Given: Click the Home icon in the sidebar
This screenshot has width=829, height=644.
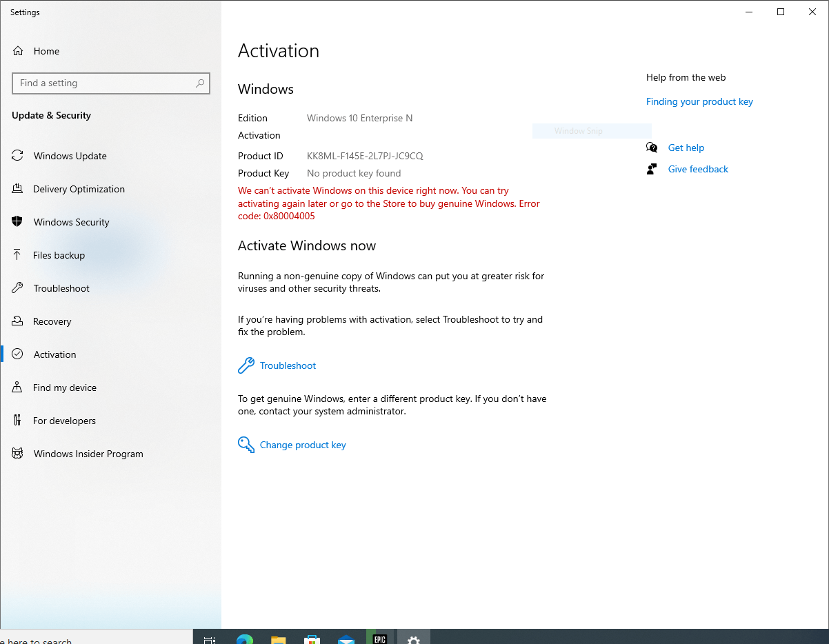Looking at the screenshot, I should 18,51.
